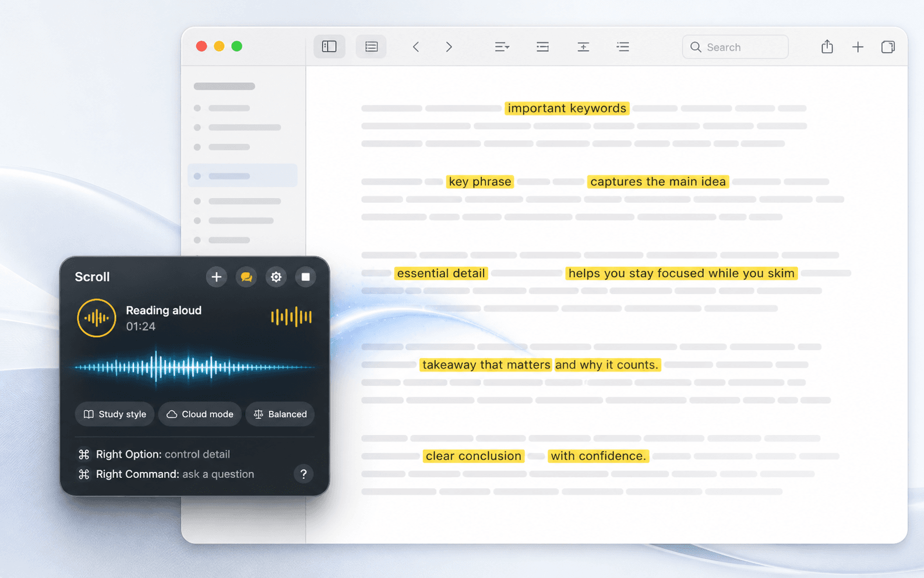924x578 pixels.
Task: Click the Search field
Action: pos(735,47)
